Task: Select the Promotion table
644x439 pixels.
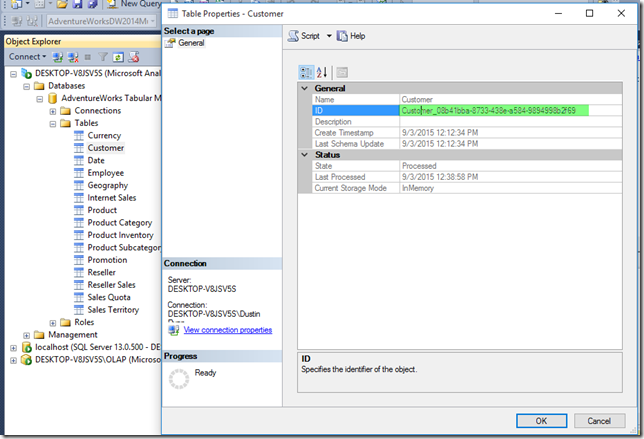Action: coord(107,260)
